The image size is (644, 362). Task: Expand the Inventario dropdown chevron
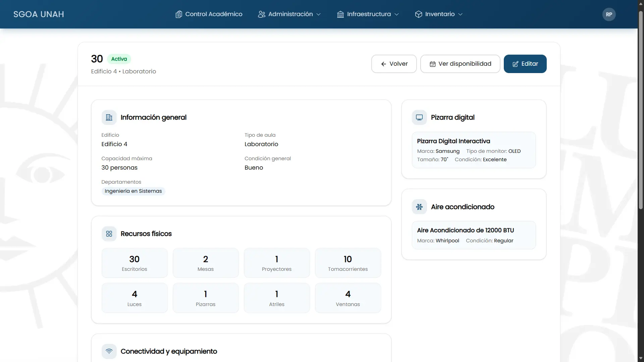[461, 14]
